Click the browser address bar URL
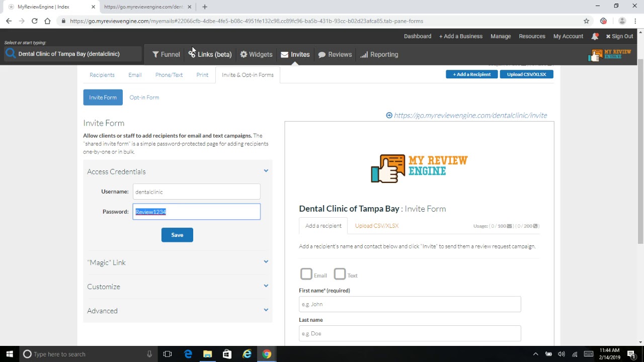Image resolution: width=644 pixels, height=362 pixels. (247, 21)
